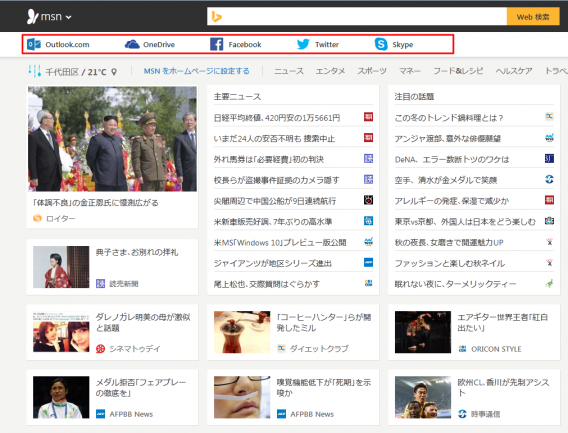
Task: Click MSN をホームページに設定する link
Action: click(x=197, y=71)
